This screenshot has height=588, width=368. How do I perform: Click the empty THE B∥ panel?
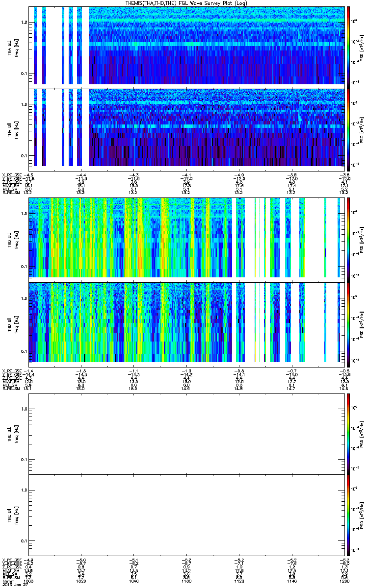point(187,514)
